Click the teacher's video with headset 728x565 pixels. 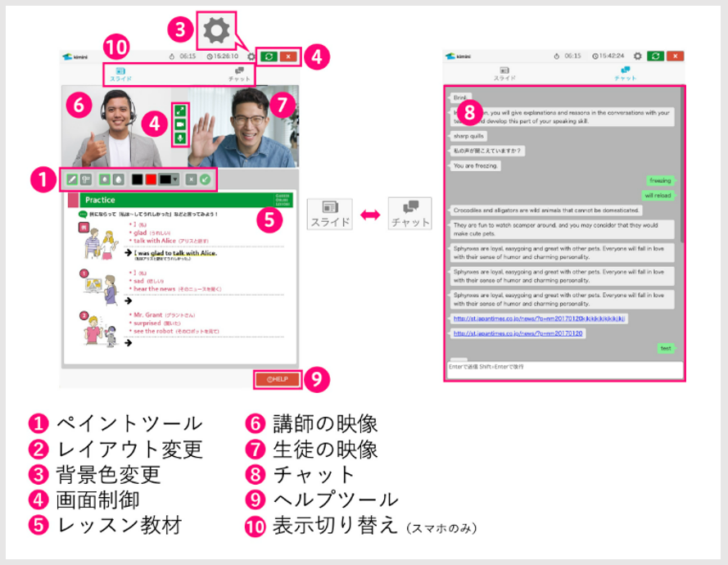pos(116,126)
